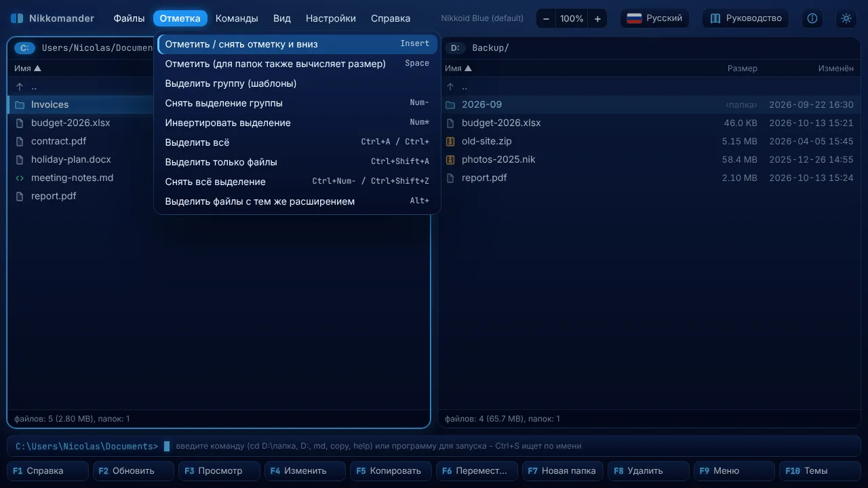Click the F3 Просмотр button
Screen dimensions: 868x488
[220, 470]
